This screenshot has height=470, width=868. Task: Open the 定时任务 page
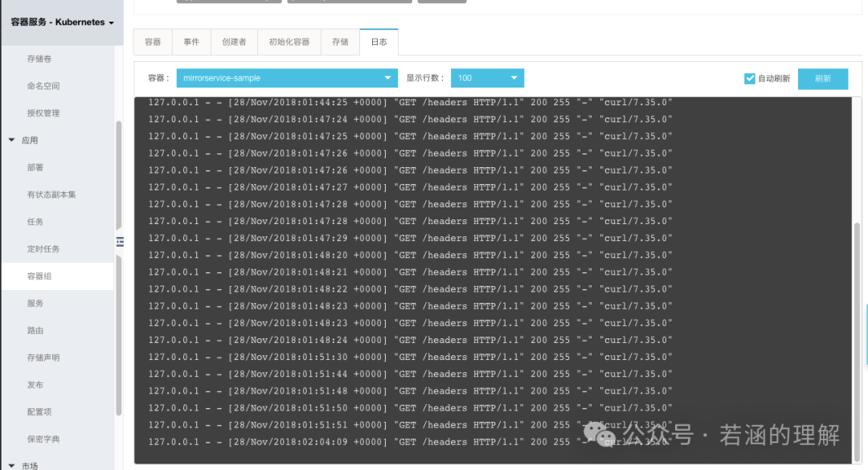pos(42,248)
